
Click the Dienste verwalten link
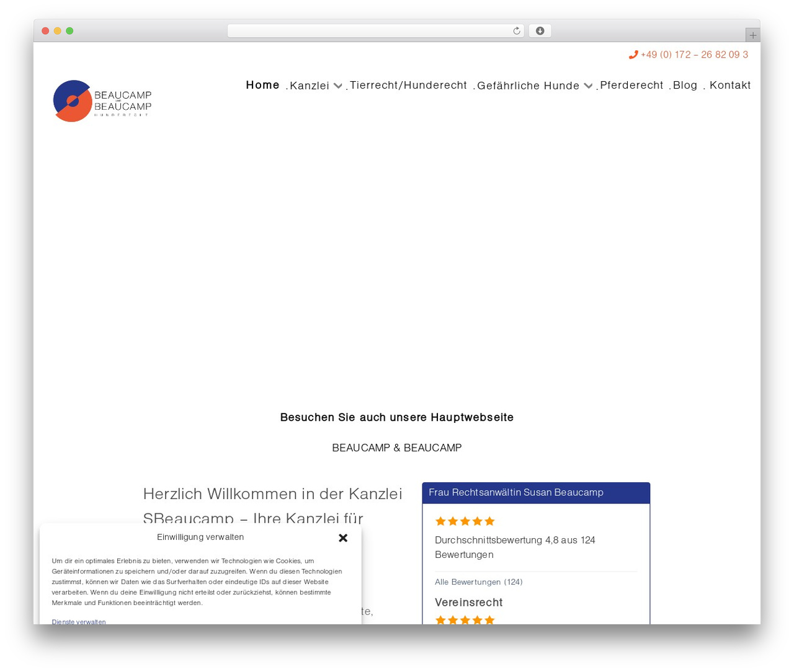79,621
